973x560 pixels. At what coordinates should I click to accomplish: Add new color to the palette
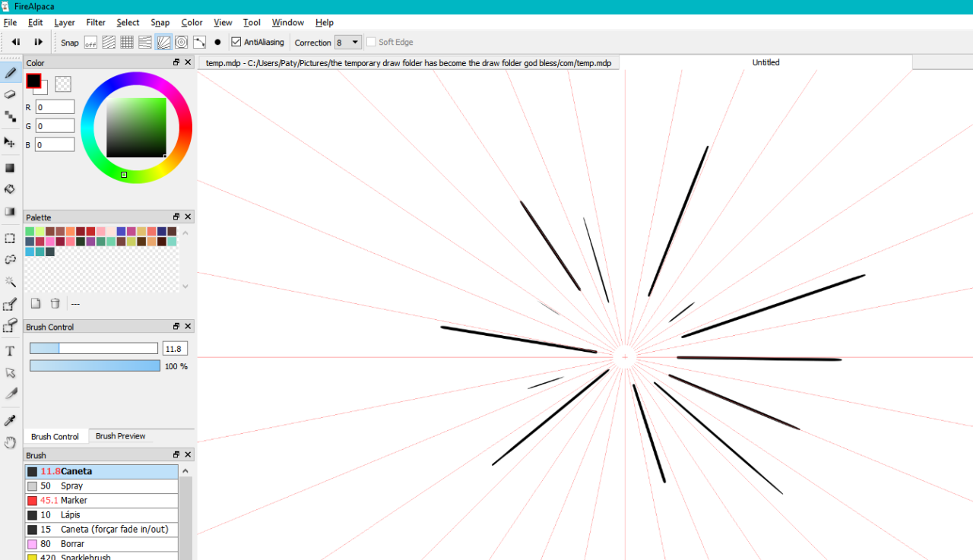click(36, 303)
